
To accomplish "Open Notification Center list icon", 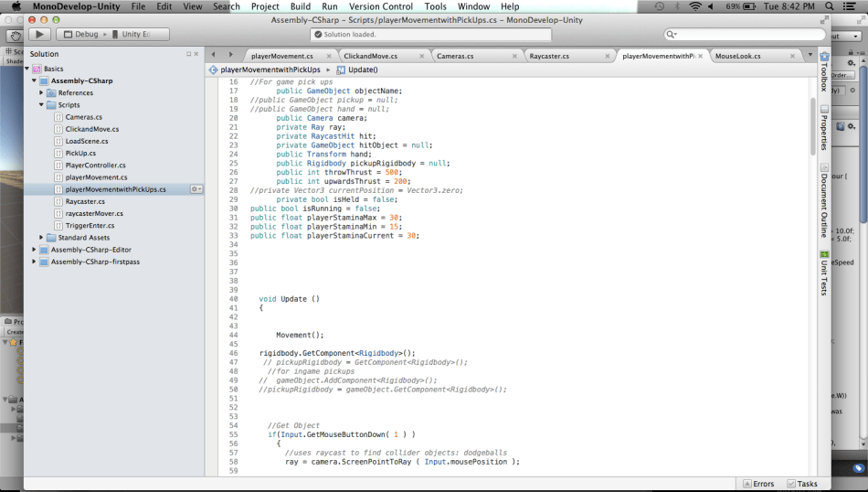I will (x=849, y=6).
